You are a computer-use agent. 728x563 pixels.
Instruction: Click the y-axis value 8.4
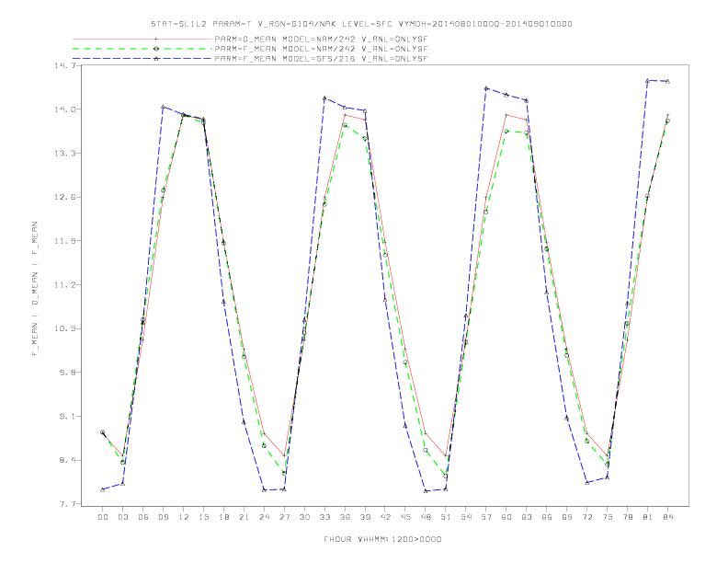[x=67, y=460]
